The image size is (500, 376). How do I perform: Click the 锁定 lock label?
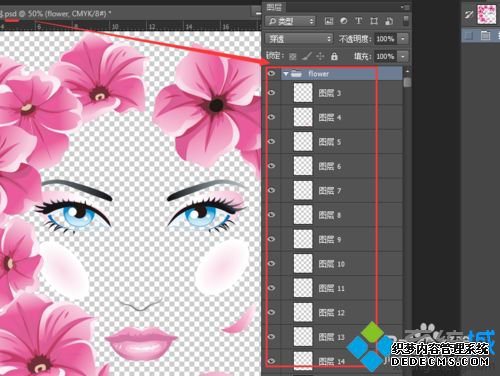tap(275, 56)
